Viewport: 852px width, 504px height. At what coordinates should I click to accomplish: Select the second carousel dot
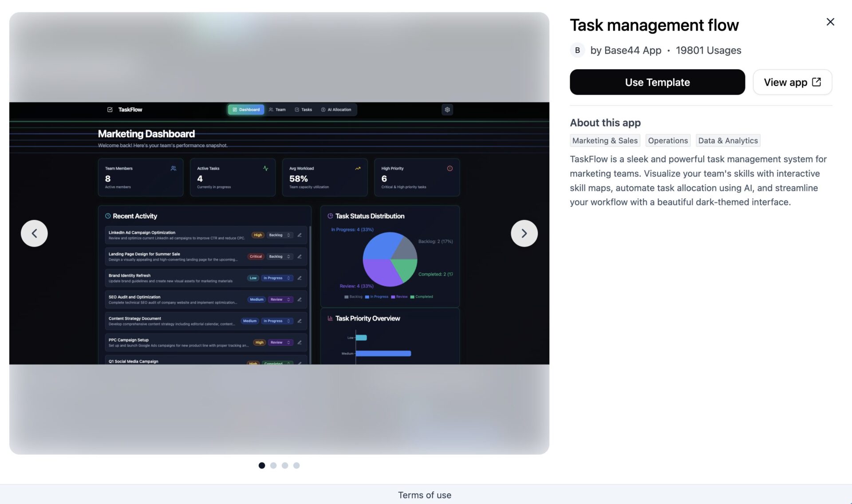click(x=273, y=465)
